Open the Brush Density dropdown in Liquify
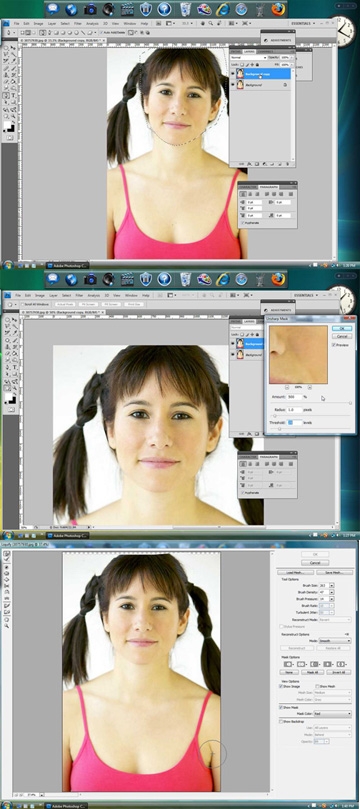 (332, 592)
